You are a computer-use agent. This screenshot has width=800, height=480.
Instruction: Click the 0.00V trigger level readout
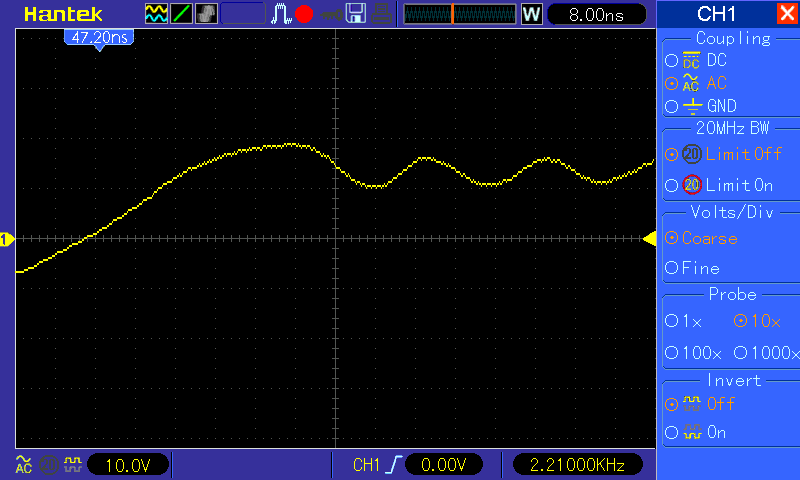point(443,465)
